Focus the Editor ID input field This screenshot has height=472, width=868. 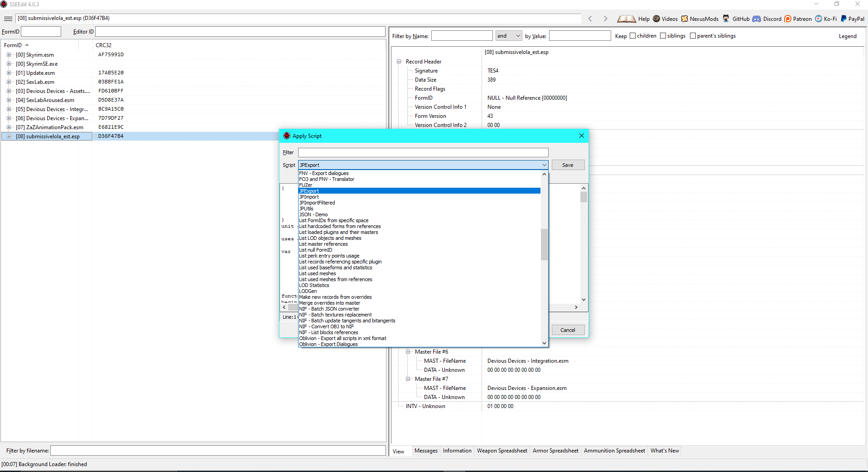pos(240,32)
